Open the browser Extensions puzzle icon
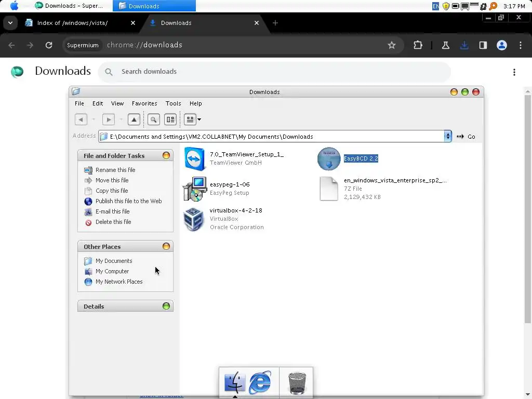 click(x=418, y=45)
